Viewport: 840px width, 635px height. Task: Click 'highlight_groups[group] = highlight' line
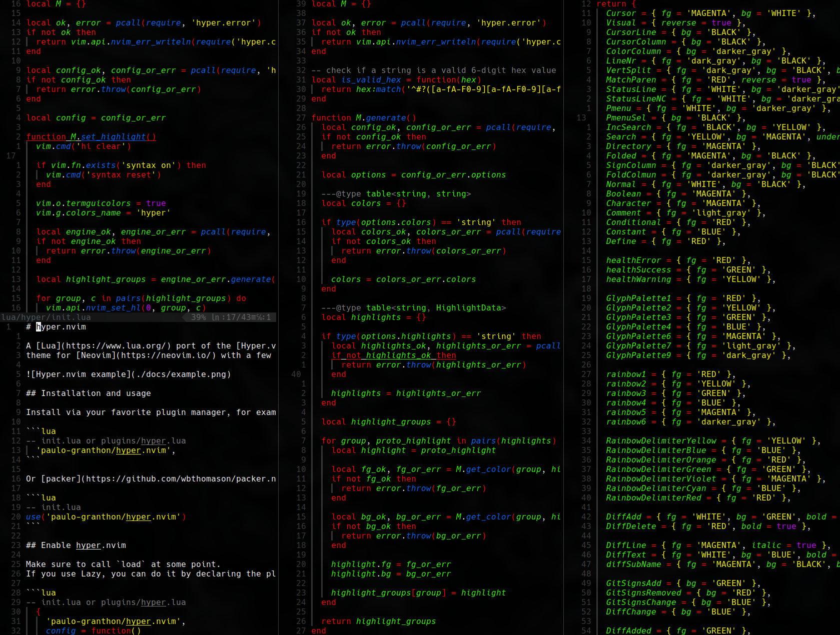(x=419, y=592)
